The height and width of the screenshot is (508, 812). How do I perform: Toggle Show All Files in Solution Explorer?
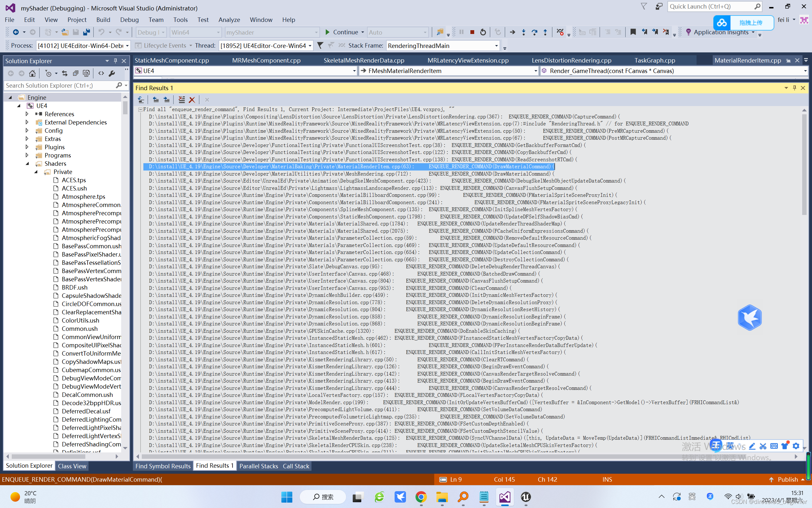click(x=87, y=73)
